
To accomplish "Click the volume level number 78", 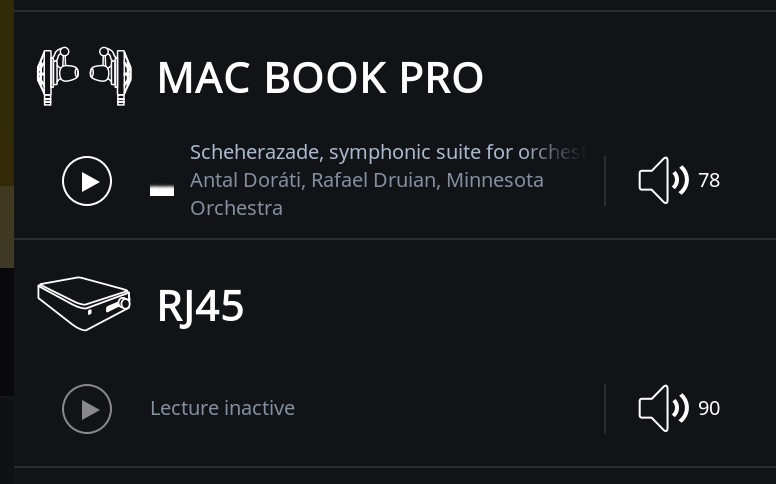I will (709, 181).
